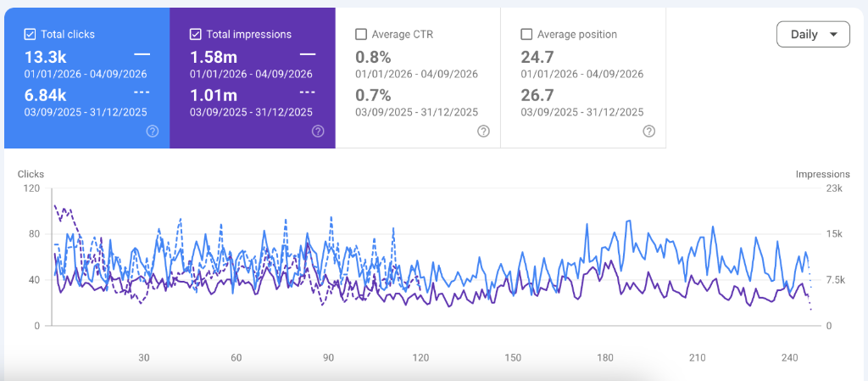Uncheck the Total clicks checkbox
Viewport: 868px width, 381px height.
click(x=30, y=34)
